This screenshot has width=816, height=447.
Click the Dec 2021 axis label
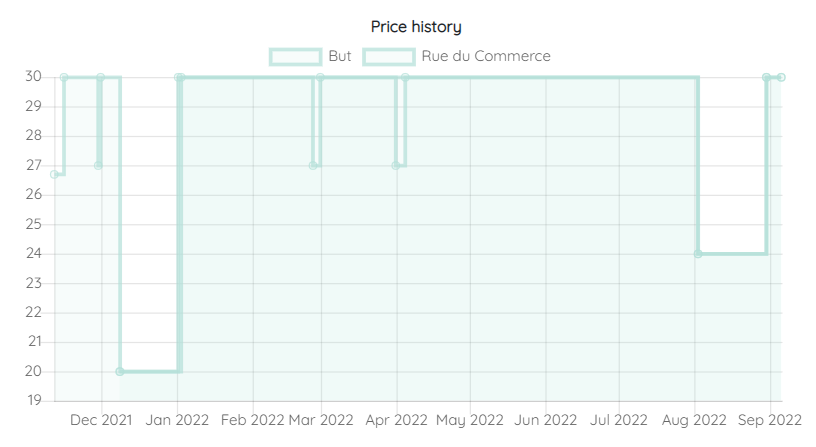click(101, 420)
